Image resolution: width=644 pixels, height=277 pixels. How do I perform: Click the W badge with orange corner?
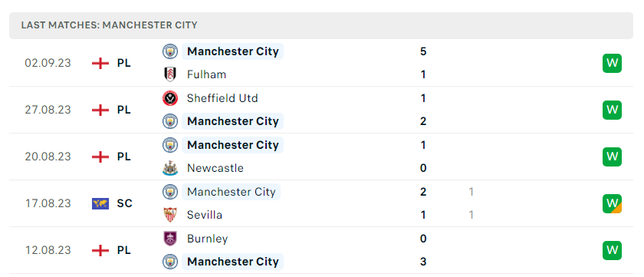coord(612,203)
